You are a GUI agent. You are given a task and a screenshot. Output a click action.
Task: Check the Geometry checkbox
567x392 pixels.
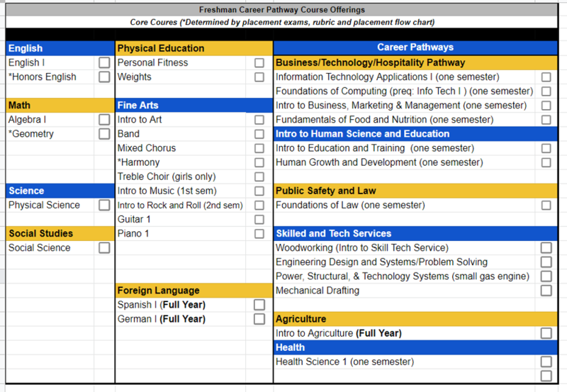(x=104, y=134)
